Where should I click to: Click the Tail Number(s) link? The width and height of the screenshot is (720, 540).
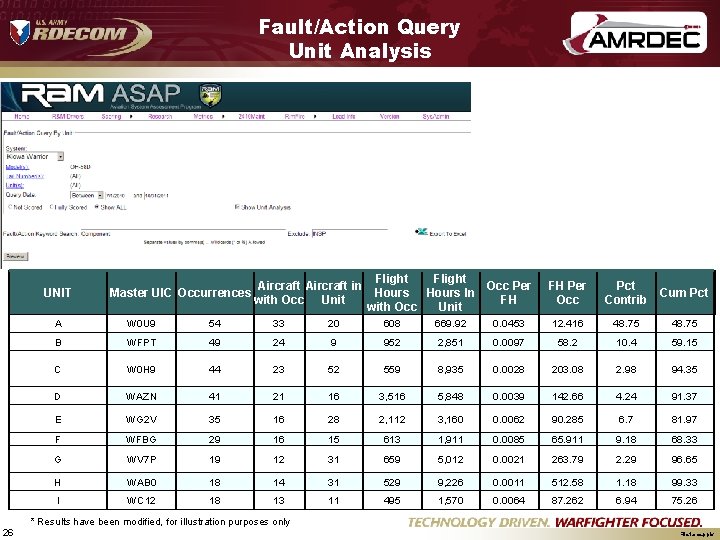25,176
